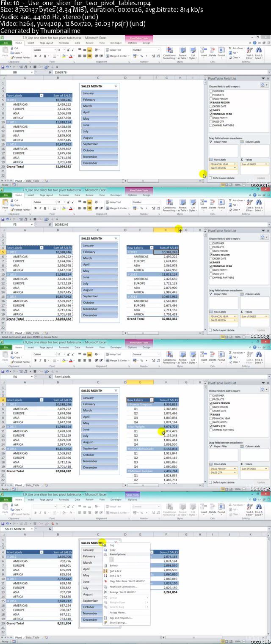The height and width of the screenshot is (644, 271).
Task: Collapse the Homer Simpson group in the third frame
Action: tap(129, 405)
